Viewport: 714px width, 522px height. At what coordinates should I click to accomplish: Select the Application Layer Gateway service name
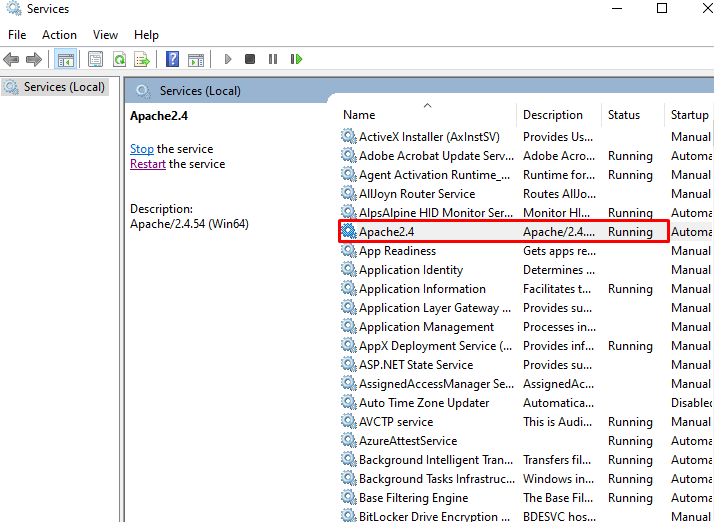[435, 308]
